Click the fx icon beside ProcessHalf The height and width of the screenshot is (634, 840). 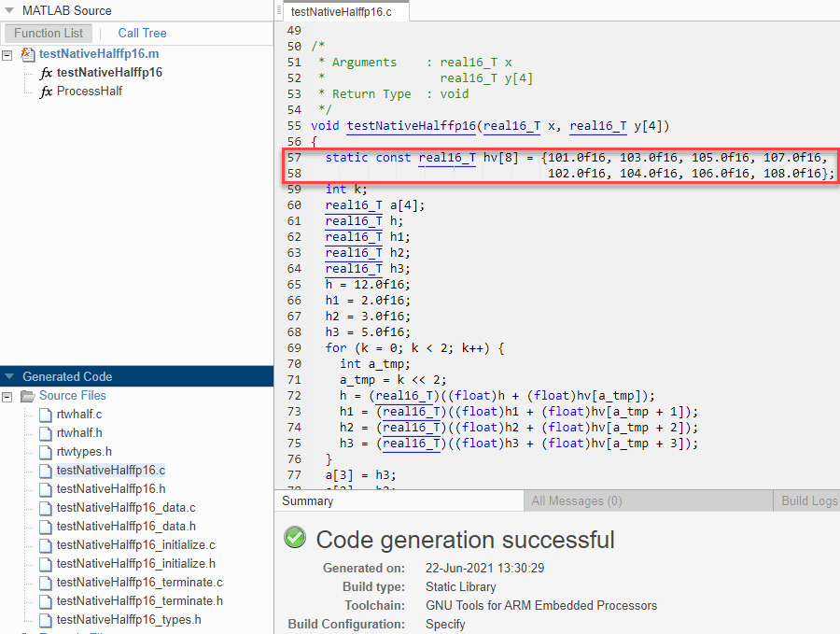click(x=46, y=91)
